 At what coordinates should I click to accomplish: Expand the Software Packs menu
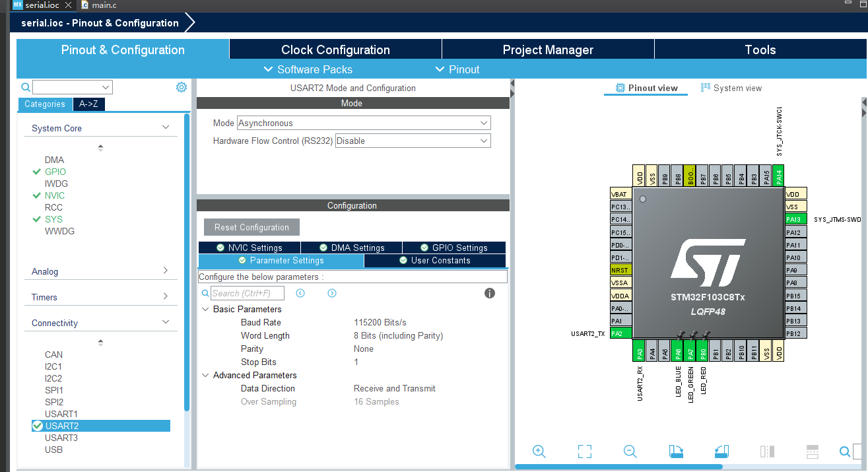(308, 69)
